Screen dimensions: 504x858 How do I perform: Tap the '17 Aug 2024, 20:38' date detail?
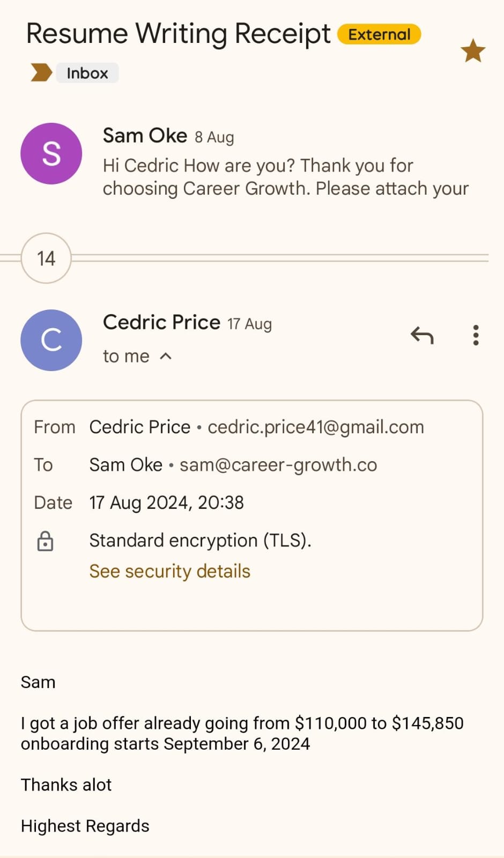[x=166, y=502]
